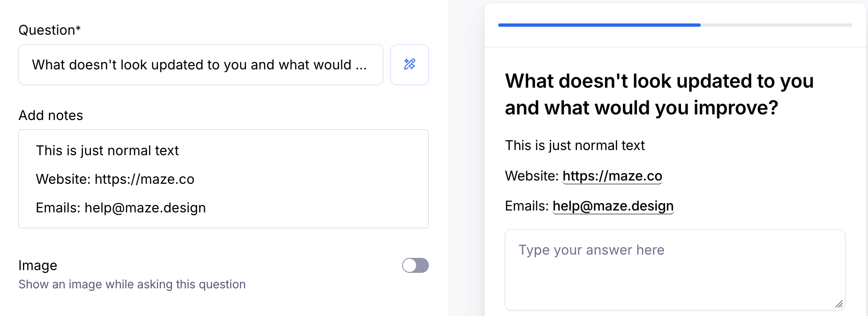This screenshot has height=316, width=868.
Task: Click 'Show an image while asking this question' text
Action: click(132, 285)
